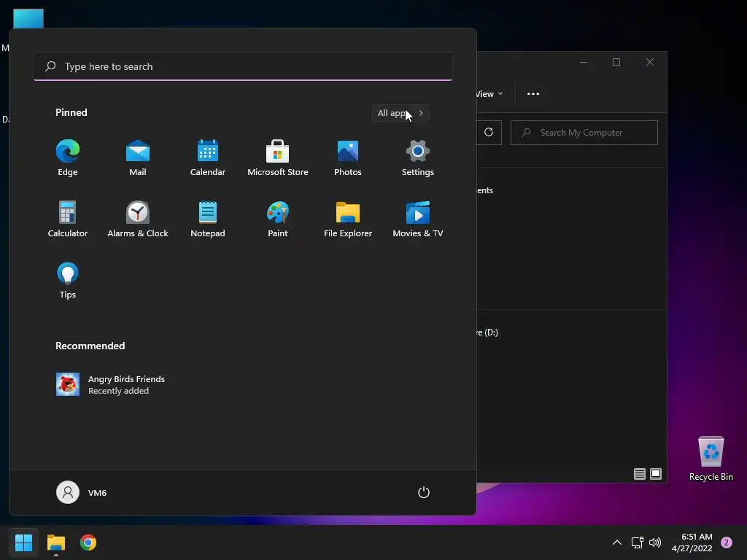Switch File Explorer to details view
This screenshot has width=747, height=560.
click(x=639, y=474)
